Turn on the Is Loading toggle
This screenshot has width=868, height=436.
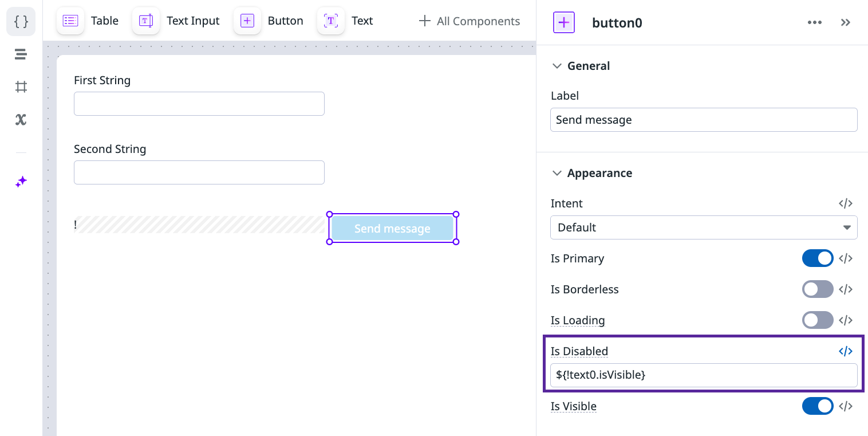818,320
